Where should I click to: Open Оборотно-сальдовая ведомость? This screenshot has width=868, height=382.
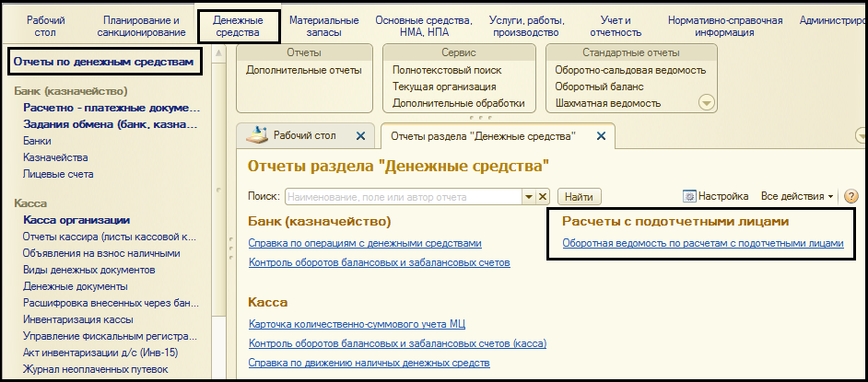pos(630,70)
